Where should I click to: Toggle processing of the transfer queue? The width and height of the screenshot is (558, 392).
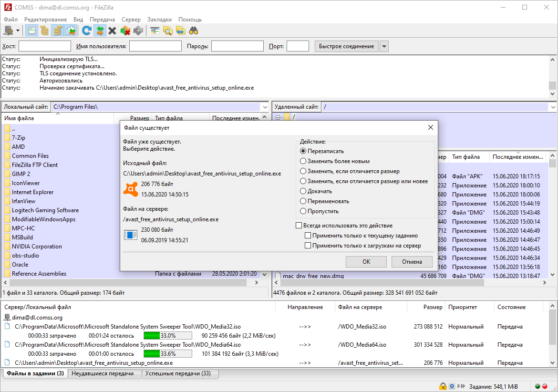pyautogui.click(x=100, y=31)
